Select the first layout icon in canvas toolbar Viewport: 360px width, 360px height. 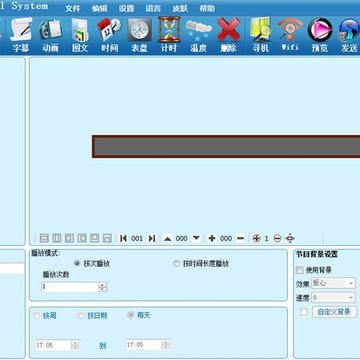(x=44, y=238)
